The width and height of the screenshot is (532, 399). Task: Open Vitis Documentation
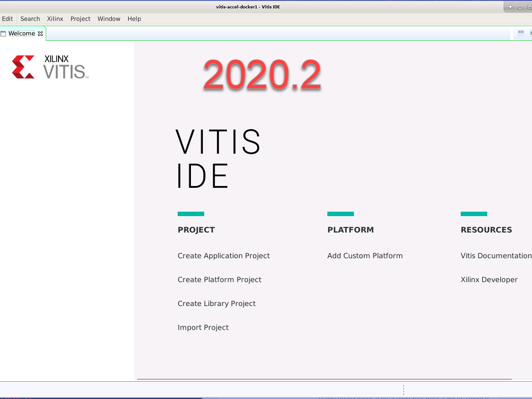[496, 255]
